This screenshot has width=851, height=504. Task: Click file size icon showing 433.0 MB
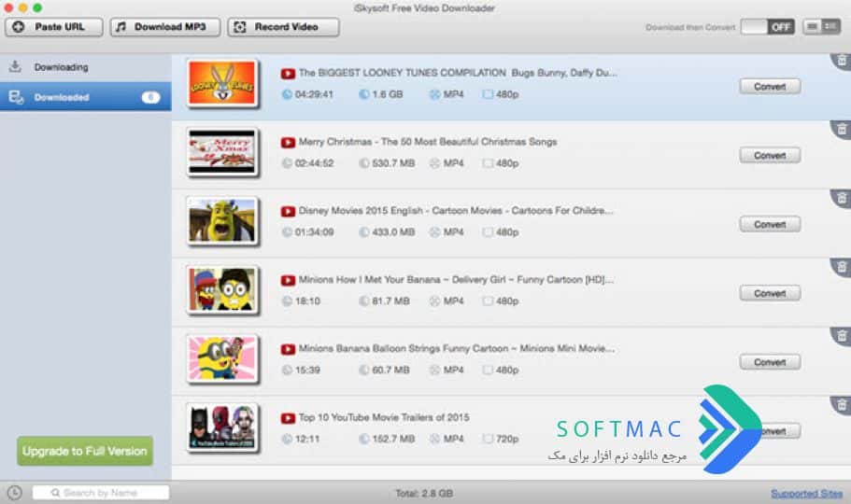(x=364, y=232)
